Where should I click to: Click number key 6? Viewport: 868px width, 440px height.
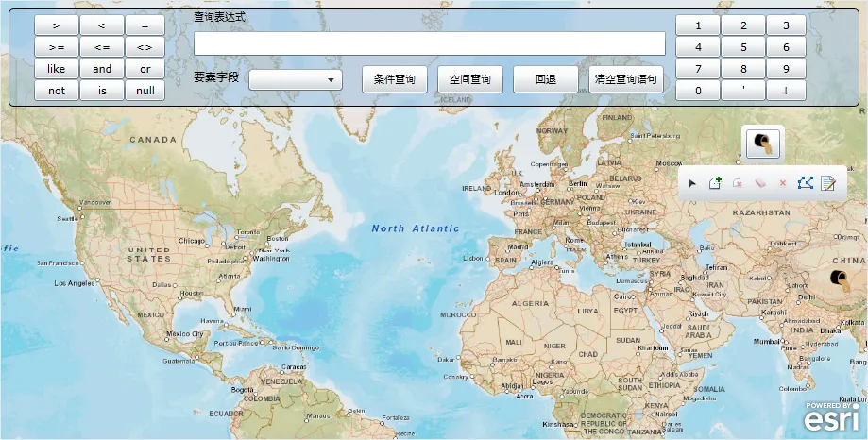pyautogui.click(x=786, y=47)
